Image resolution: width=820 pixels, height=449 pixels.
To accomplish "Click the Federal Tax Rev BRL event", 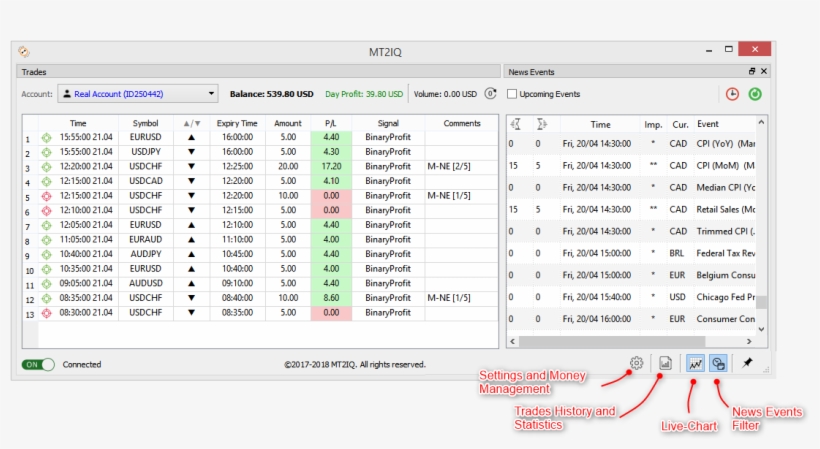I will click(x=725, y=253).
